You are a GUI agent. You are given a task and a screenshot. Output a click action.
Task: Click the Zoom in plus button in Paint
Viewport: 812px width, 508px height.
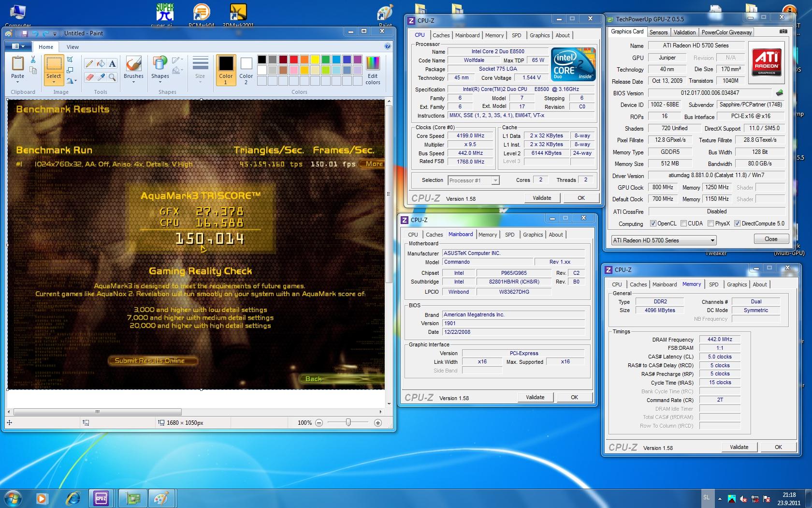pyautogui.click(x=378, y=423)
